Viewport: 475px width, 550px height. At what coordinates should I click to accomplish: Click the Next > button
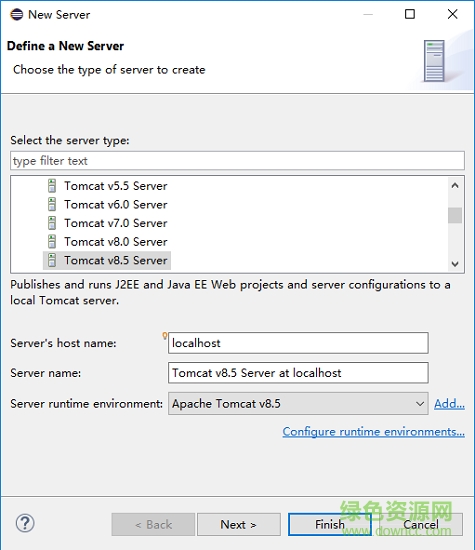(239, 524)
